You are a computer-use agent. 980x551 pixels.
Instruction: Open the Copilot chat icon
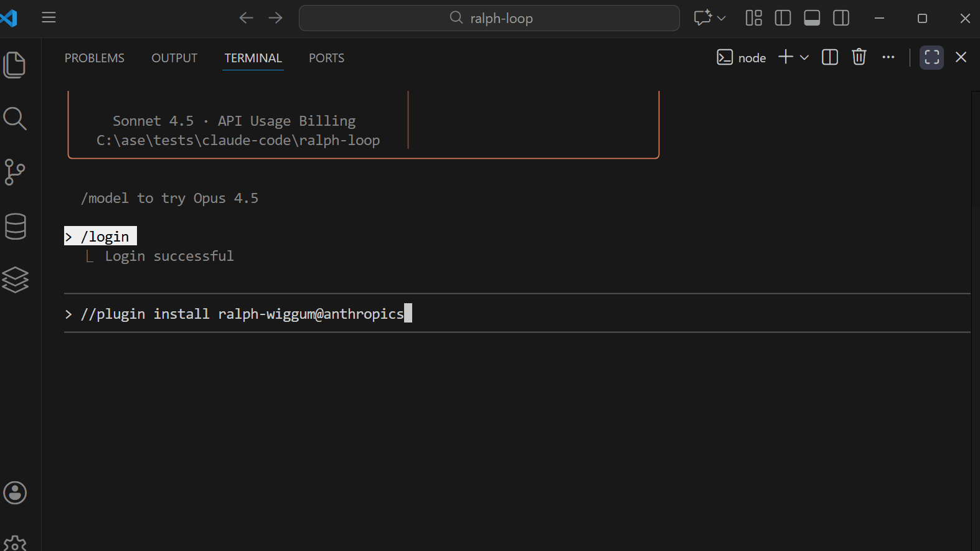pos(702,18)
